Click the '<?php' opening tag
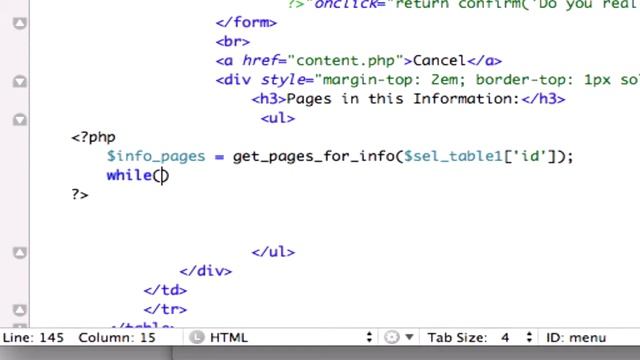 [x=93, y=138]
